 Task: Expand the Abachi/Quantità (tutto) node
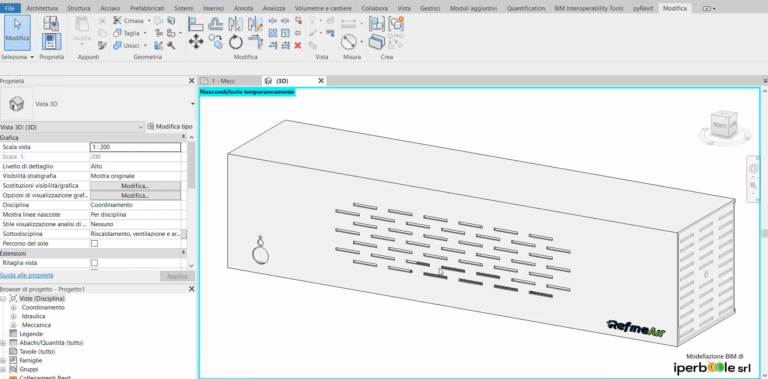tap(3, 343)
